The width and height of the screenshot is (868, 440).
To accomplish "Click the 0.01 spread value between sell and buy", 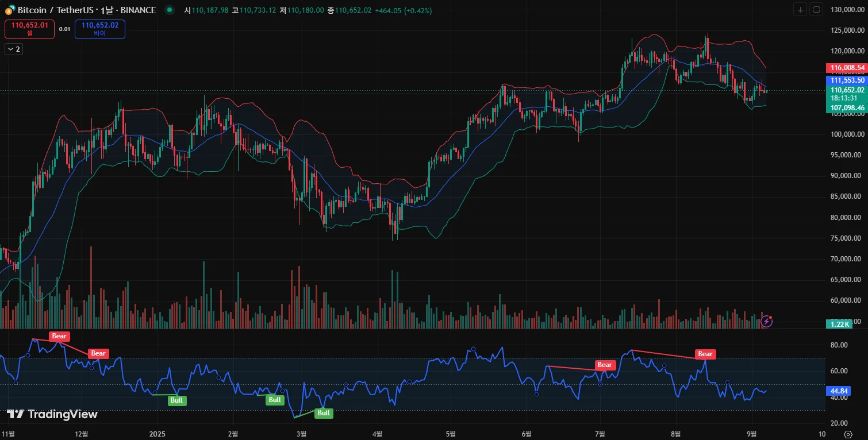I will tap(64, 29).
